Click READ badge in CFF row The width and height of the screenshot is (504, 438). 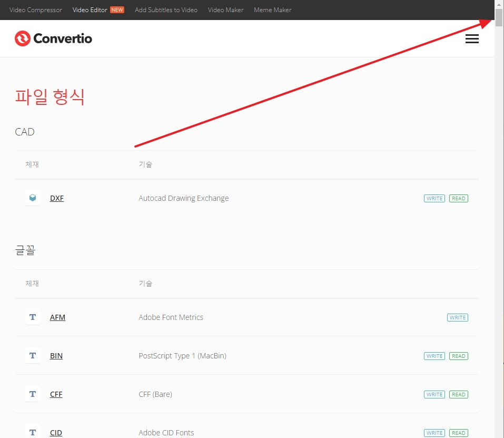(458, 395)
